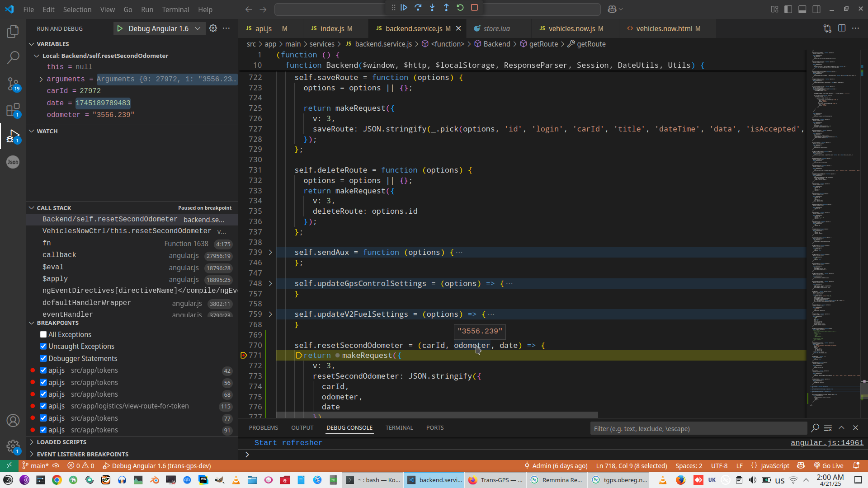
Task: Enable the All Exceptions breakpoint checkbox
Action: 43,334
